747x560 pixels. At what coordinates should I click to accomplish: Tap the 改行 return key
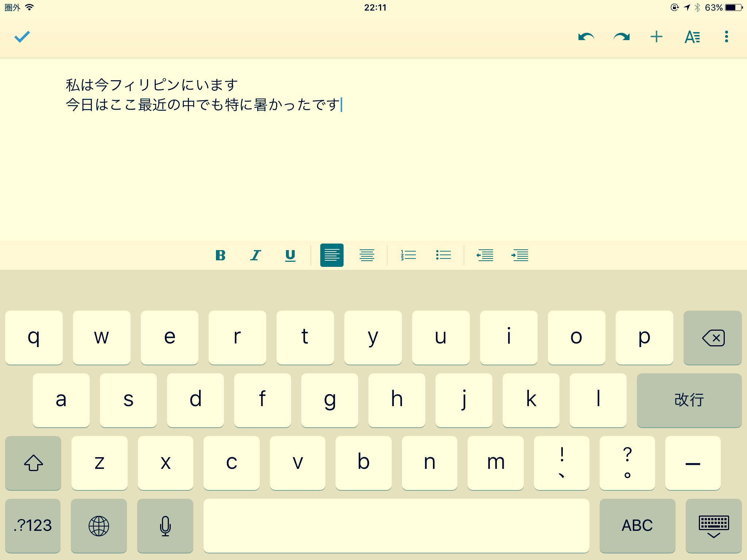[x=689, y=400]
